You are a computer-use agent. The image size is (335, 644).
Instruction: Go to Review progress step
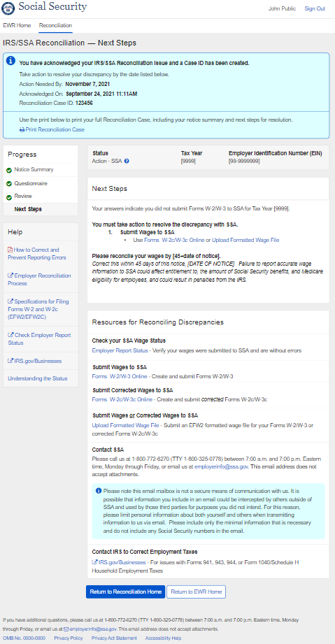click(x=23, y=196)
